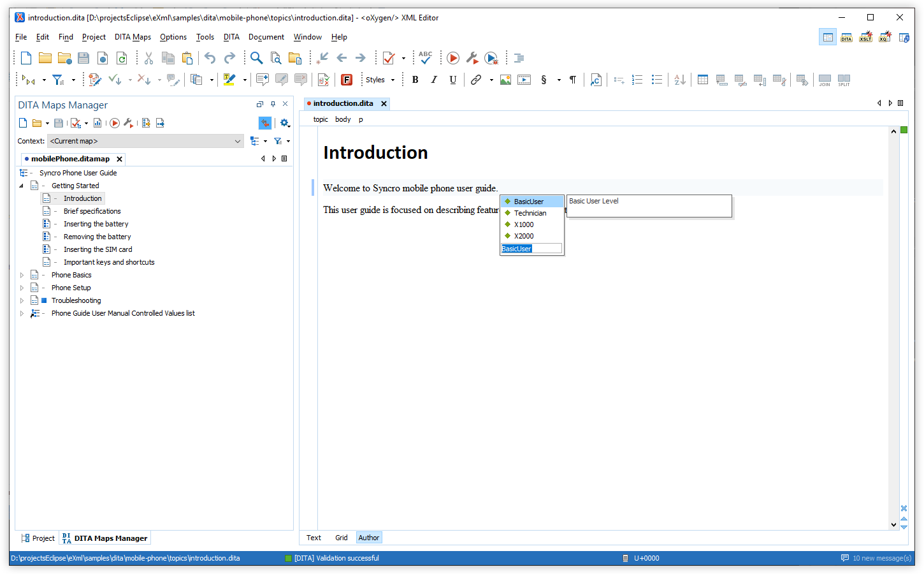Open link insertion dropdown arrow
The image size is (924, 574).
point(491,80)
